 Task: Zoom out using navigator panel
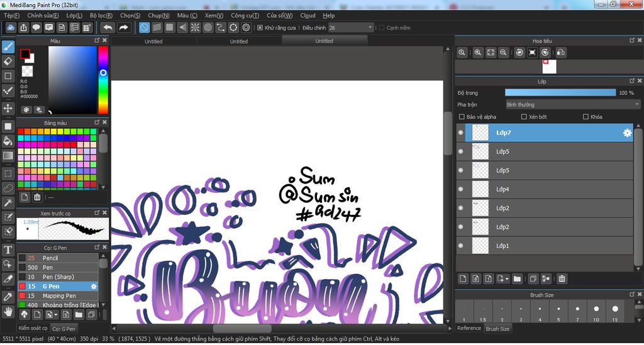tap(503, 53)
